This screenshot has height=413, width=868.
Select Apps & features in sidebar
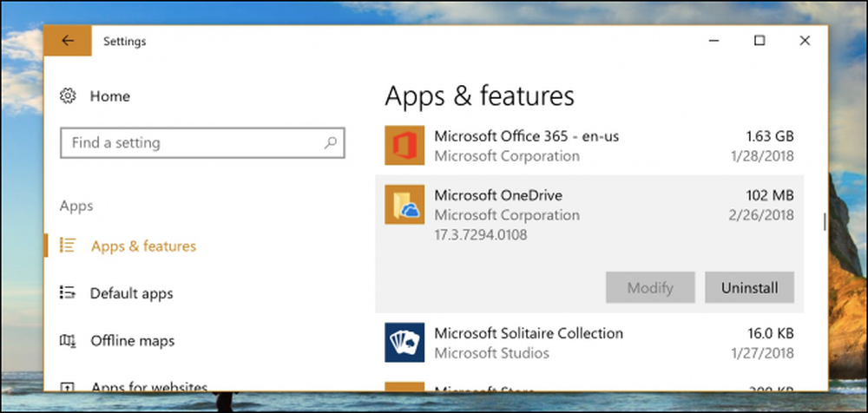[144, 246]
